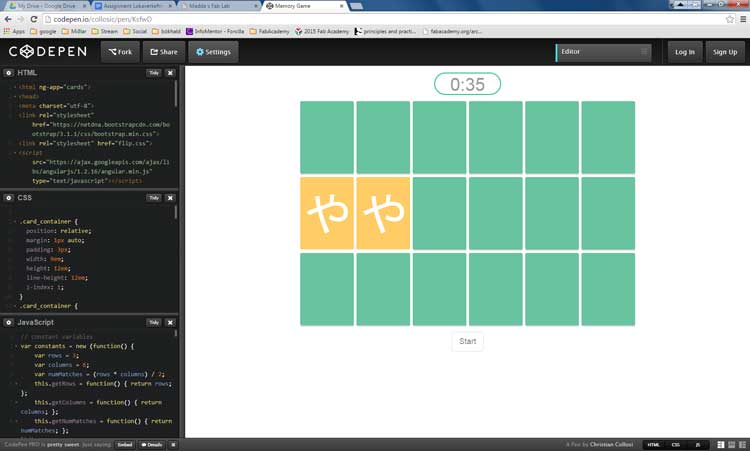This screenshot has height=451, width=750.
Task: Start the memory game
Action: pyautogui.click(x=467, y=341)
